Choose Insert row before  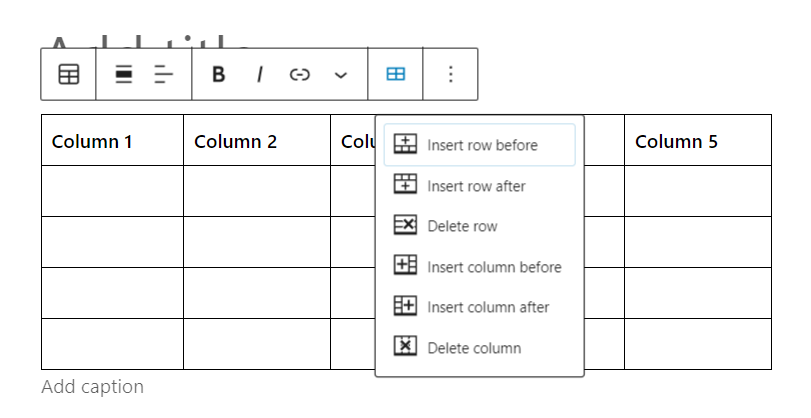[480, 145]
